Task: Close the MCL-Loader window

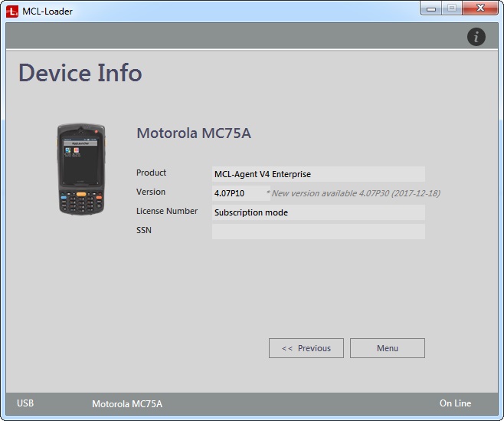Action: (x=480, y=8)
